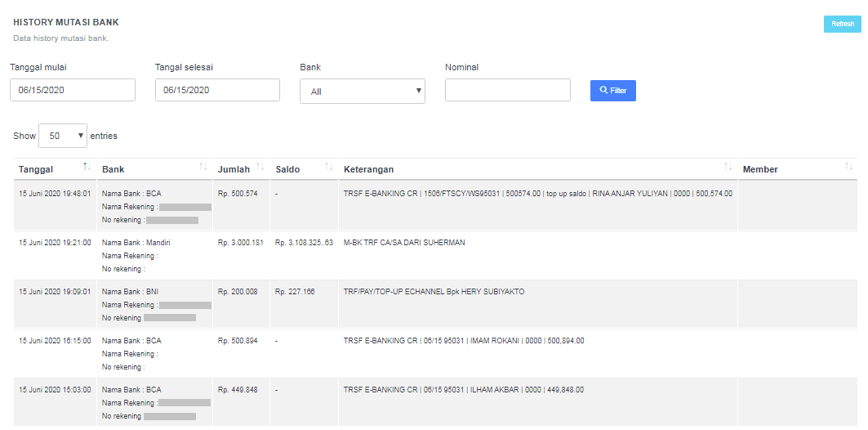Sort table using Bank column sort icon

[203, 168]
